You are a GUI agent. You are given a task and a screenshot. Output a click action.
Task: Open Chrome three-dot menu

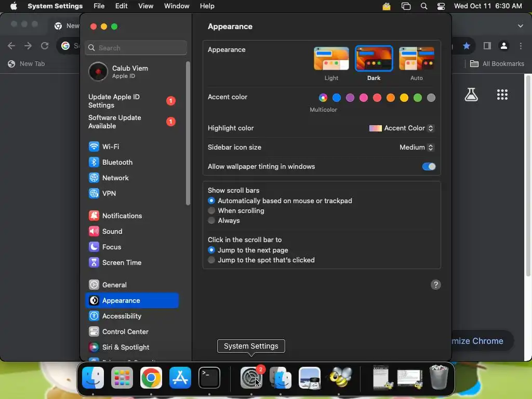pos(521,46)
